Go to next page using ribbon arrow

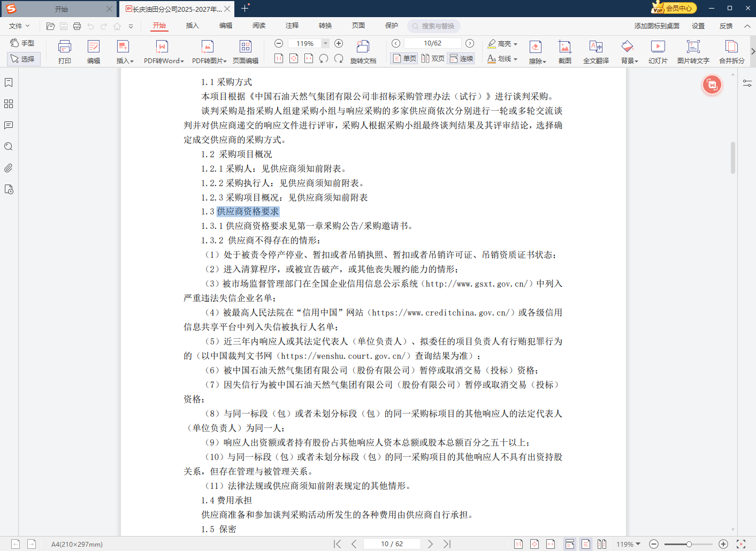(470, 43)
